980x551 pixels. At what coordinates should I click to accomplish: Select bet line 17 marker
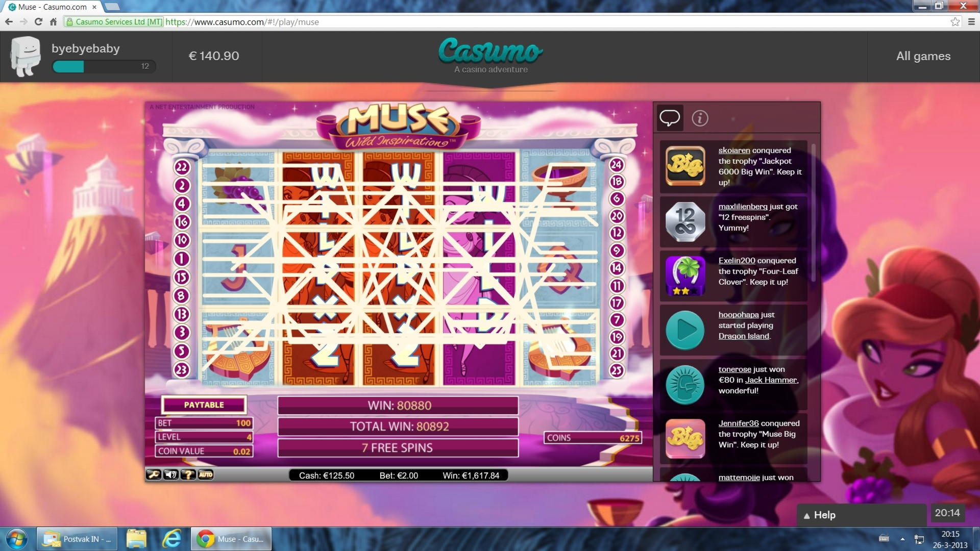coord(617,303)
